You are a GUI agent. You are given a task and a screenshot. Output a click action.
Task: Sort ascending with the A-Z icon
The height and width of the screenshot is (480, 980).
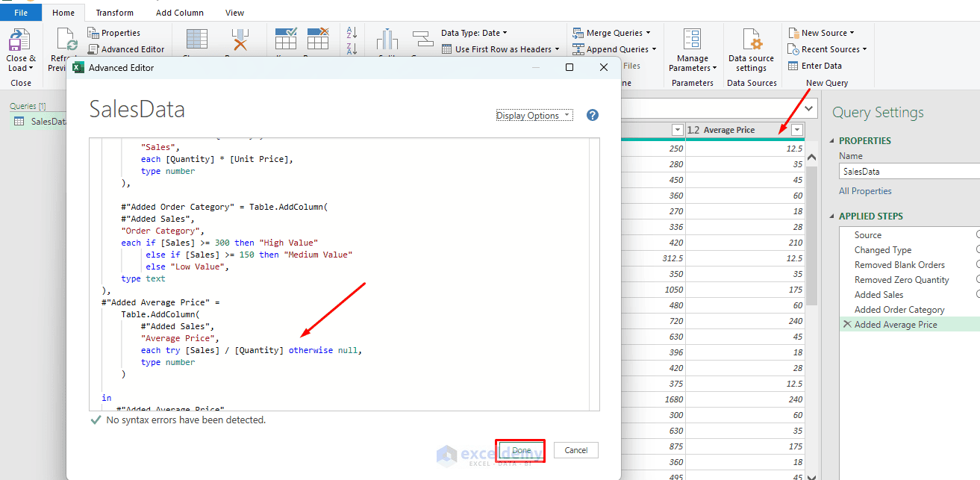352,33
